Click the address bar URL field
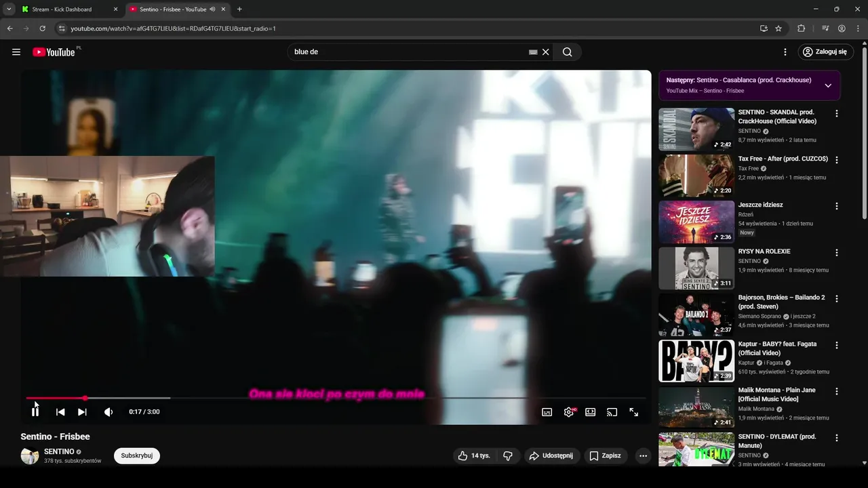This screenshot has height=488, width=868. pos(407,28)
